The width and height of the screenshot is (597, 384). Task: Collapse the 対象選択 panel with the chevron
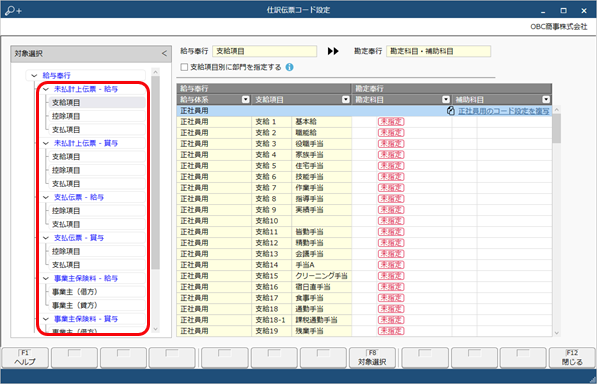pos(164,54)
